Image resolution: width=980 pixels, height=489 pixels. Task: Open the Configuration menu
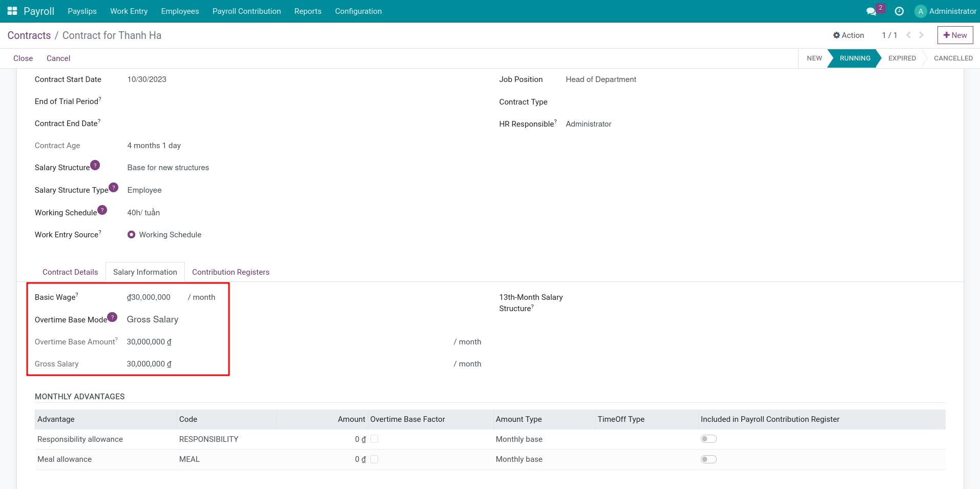click(x=358, y=11)
